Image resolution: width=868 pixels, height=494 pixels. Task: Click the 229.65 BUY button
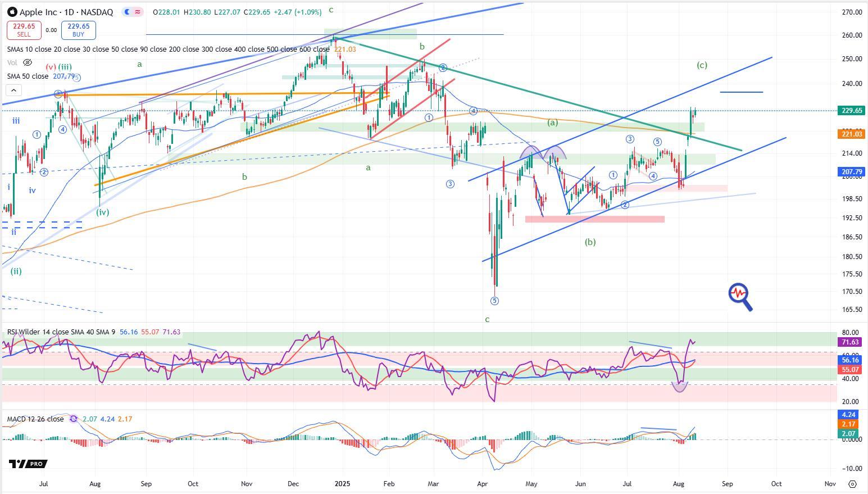point(78,30)
